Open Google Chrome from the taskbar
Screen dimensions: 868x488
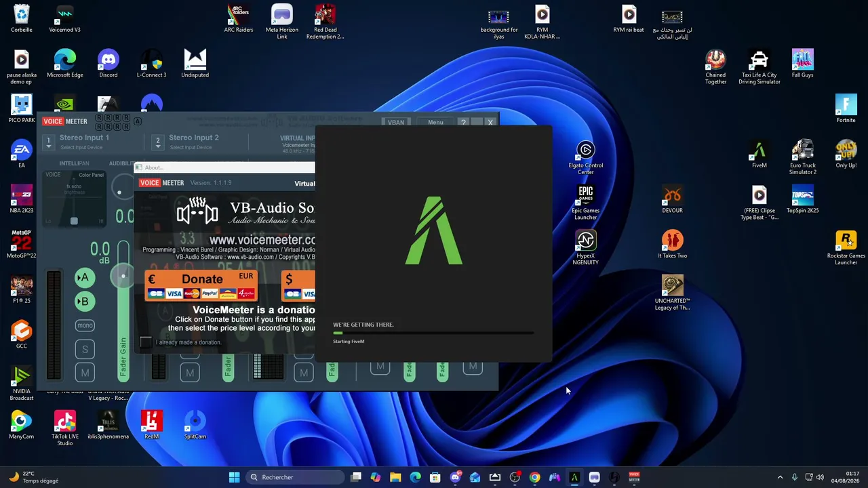pyautogui.click(x=534, y=477)
